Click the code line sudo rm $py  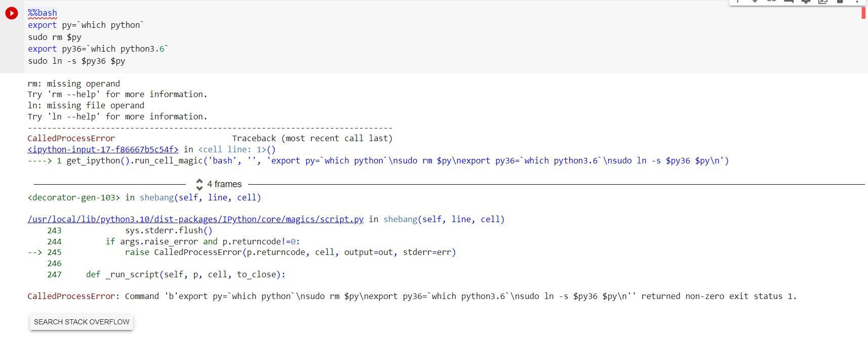pyautogui.click(x=55, y=37)
